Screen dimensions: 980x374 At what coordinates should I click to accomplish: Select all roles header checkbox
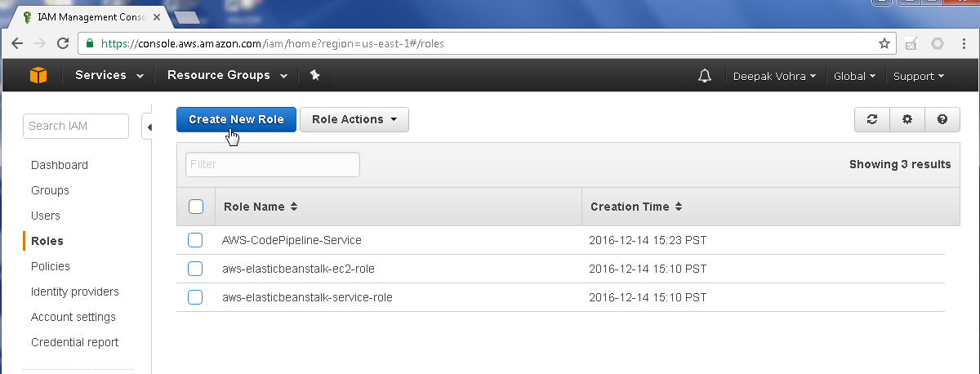coord(196,207)
